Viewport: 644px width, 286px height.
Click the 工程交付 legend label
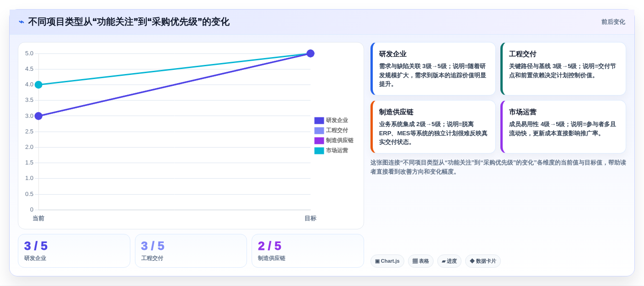point(337,131)
